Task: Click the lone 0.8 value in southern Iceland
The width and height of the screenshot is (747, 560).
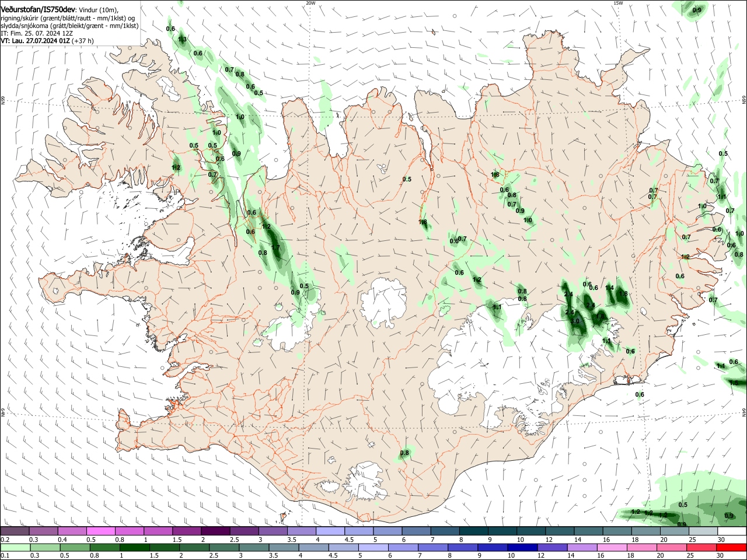Action: 404,453
